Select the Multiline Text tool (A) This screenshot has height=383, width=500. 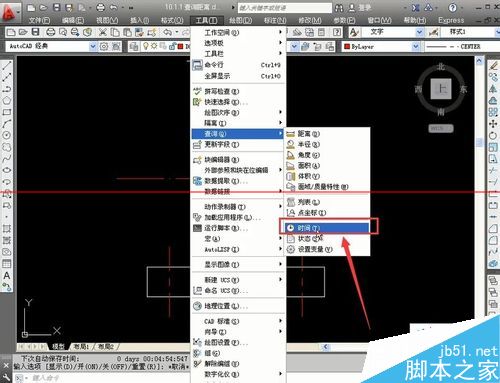(7, 276)
